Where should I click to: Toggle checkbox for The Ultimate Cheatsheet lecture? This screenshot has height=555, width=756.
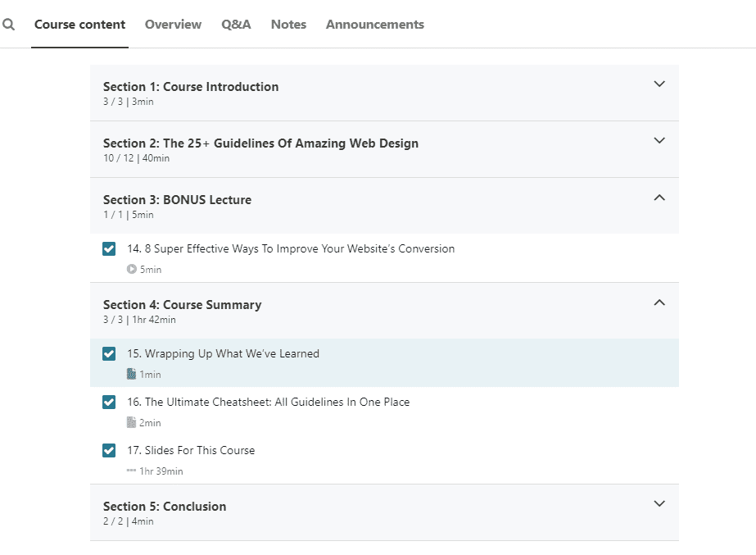click(109, 402)
